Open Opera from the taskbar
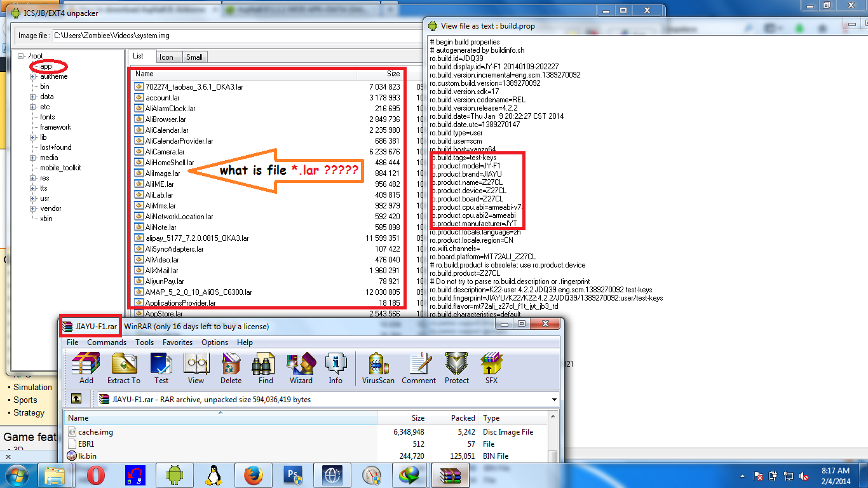Viewport: 868px width, 488px height. tap(95, 475)
